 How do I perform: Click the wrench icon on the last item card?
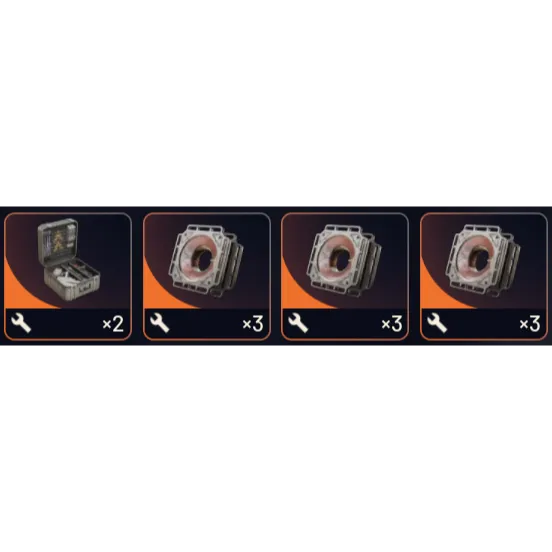click(x=437, y=324)
